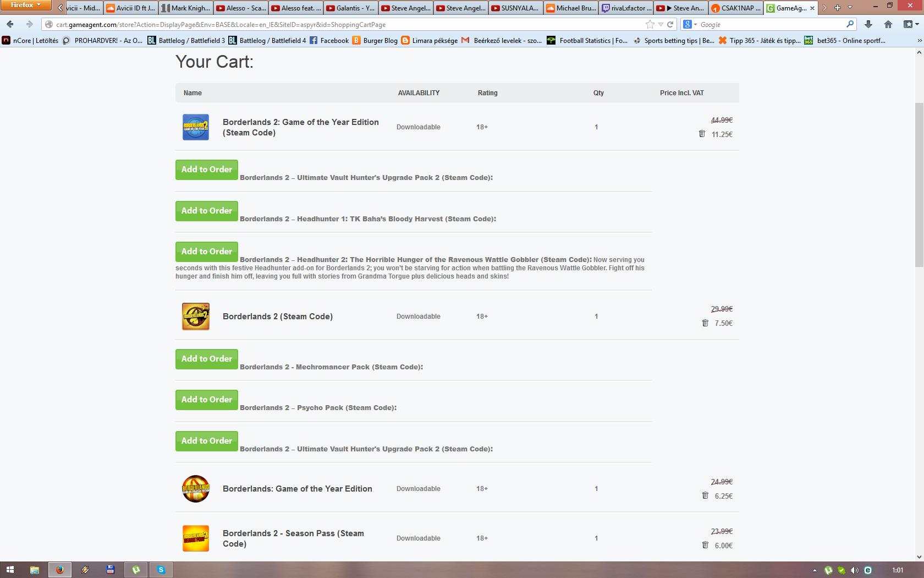Open Borderlands: Game of the Year Edition title
The image size is (924, 578).
click(x=298, y=489)
